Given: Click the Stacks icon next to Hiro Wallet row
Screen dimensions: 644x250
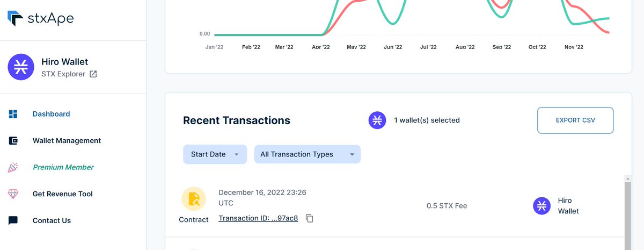Looking at the screenshot, I should (x=541, y=206).
